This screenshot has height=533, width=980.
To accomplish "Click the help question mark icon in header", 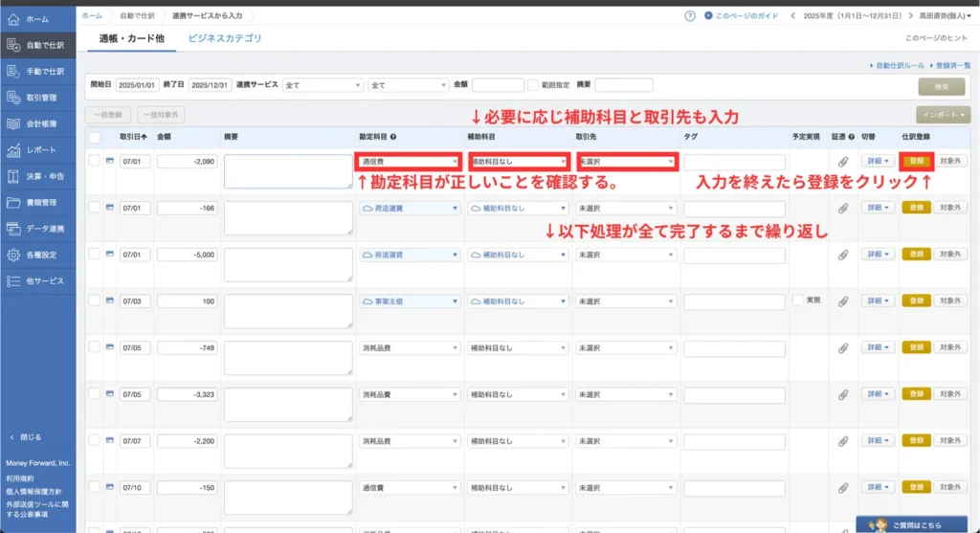I will pos(689,15).
